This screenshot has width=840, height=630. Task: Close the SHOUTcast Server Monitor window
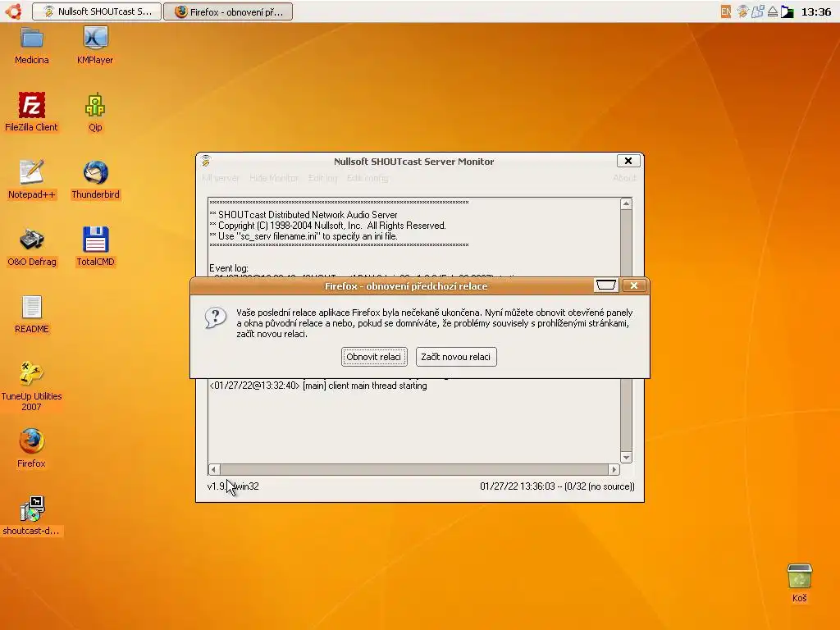628,161
